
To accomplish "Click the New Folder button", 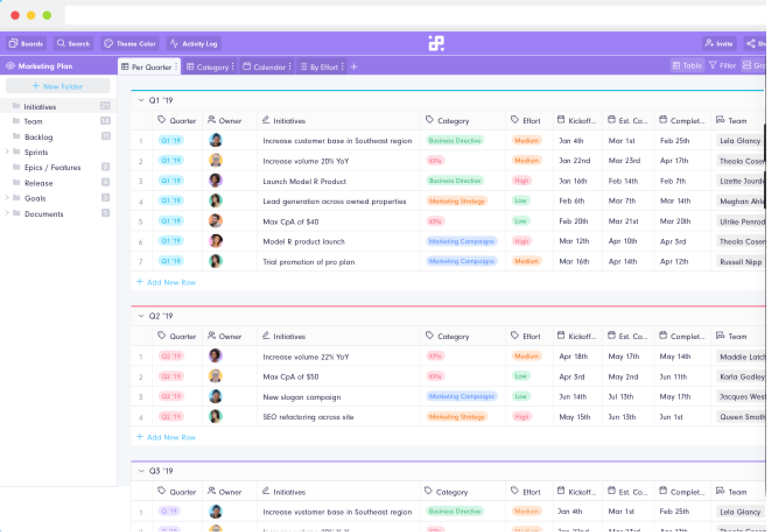I will tap(58, 86).
